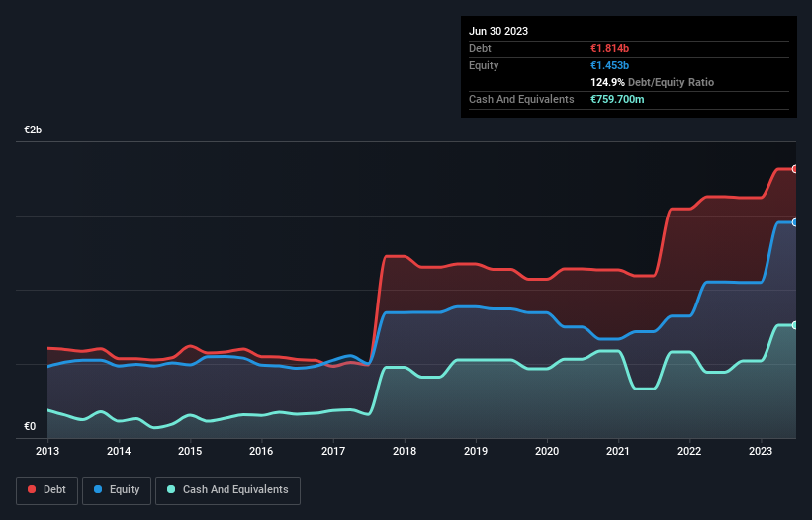
Task: Toggle the Debt series legend button
Action: pos(46,490)
